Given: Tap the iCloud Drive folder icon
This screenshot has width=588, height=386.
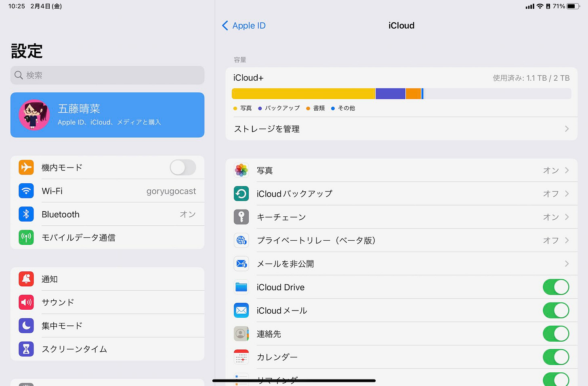Looking at the screenshot, I should 241,287.
